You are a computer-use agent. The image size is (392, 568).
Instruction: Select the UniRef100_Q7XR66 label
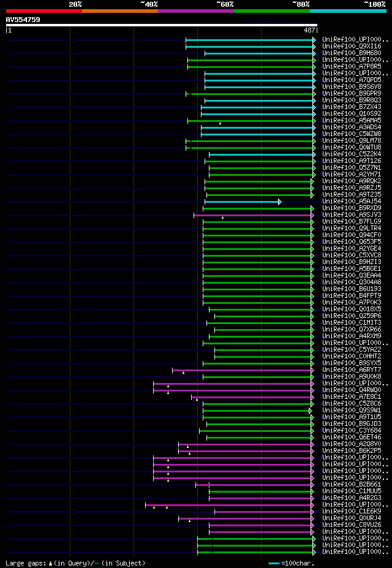(x=352, y=329)
